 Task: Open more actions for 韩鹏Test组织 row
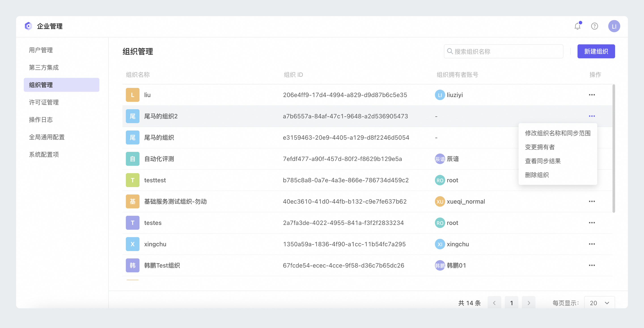pos(592,265)
